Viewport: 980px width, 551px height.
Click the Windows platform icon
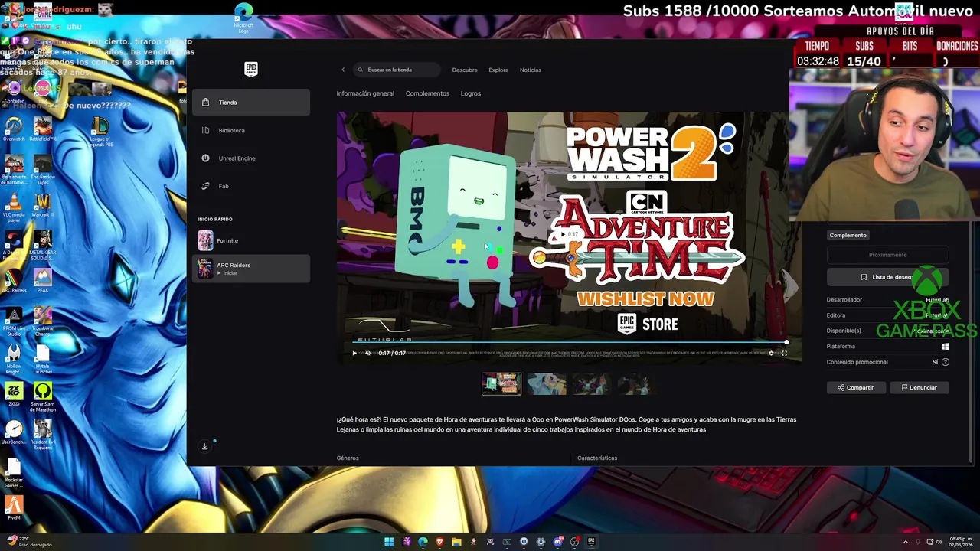click(946, 346)
